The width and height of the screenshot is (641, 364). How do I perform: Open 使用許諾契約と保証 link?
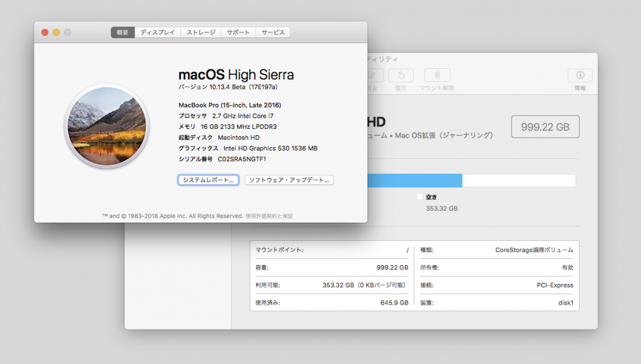269,216
